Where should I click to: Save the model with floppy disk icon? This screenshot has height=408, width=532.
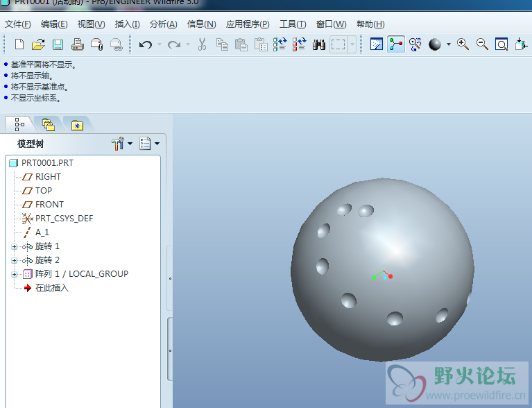(58, 44)
